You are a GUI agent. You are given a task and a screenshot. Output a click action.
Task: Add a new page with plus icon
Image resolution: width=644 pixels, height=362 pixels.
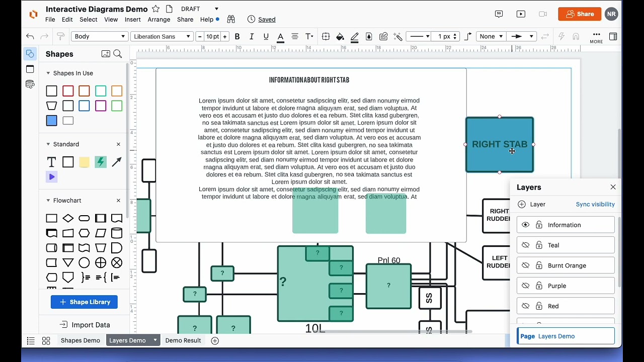(x=215, y=340)
